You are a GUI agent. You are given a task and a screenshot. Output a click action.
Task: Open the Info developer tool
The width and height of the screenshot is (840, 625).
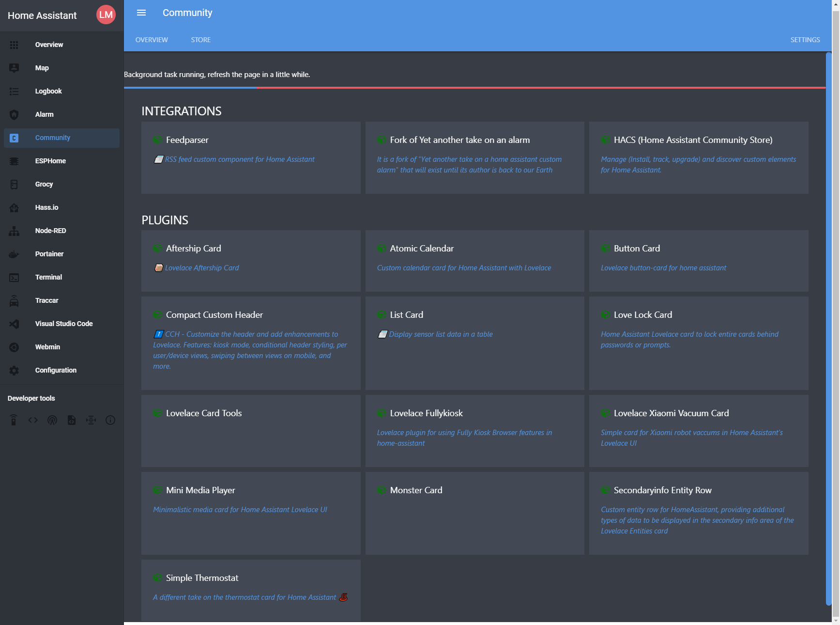(x=110, y=420)
